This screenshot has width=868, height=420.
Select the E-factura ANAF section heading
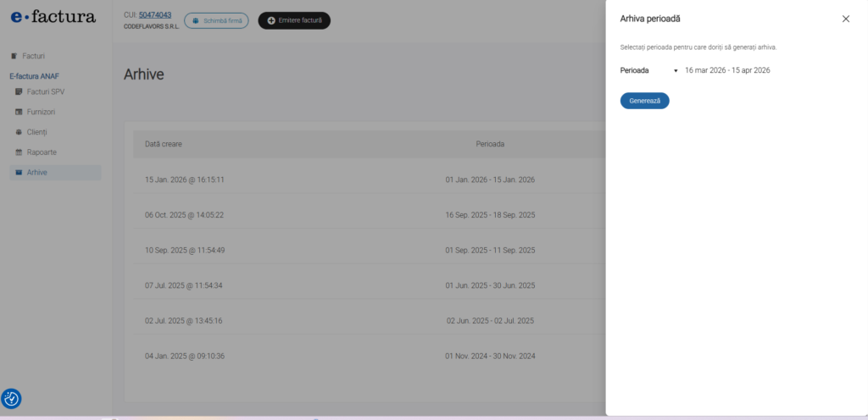[x=34, y=76]
